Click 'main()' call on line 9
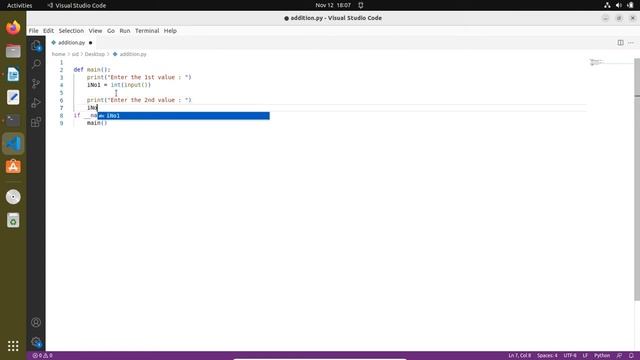Viewport: 640px width, 360px height. (97, 123)
